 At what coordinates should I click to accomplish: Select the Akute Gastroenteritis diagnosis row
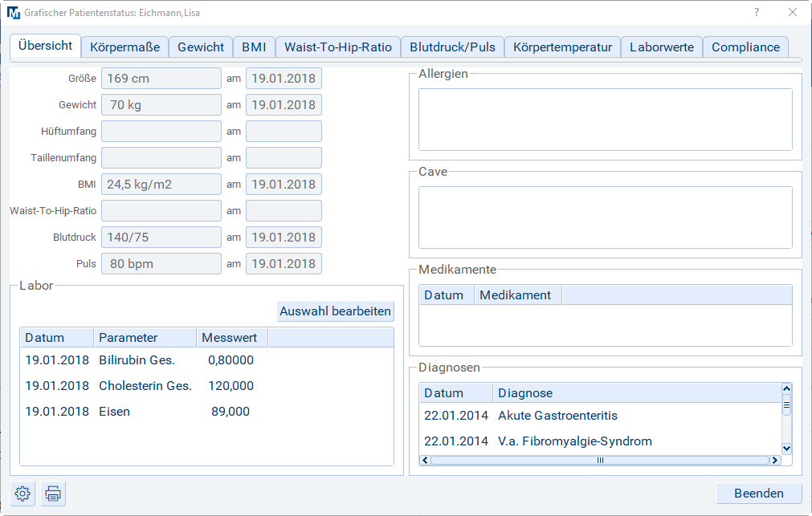click(557, 416)
